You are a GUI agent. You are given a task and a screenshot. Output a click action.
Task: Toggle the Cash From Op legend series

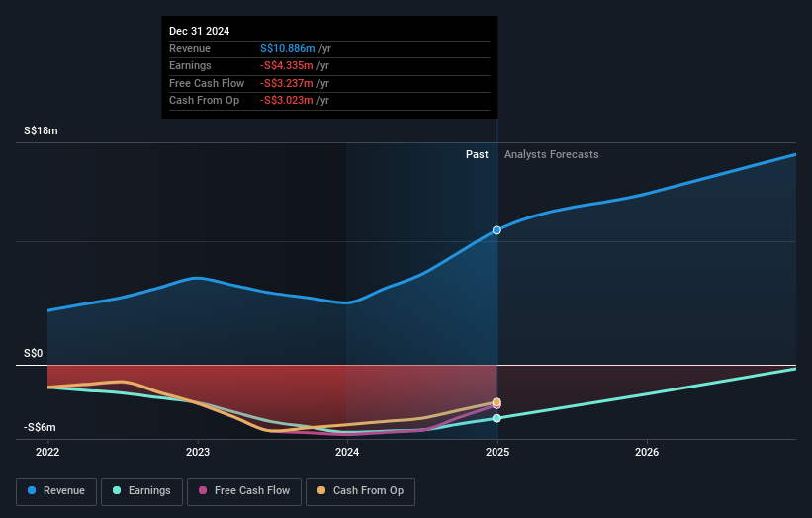click(360, 491)
